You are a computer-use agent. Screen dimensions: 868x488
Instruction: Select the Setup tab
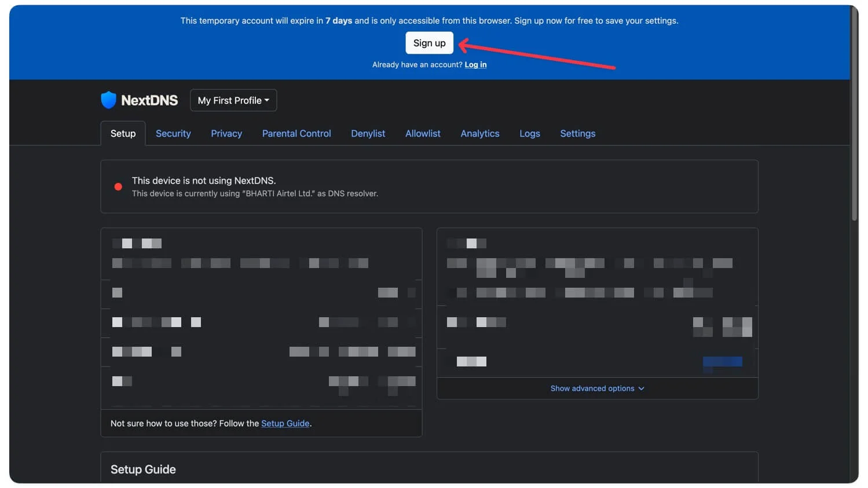pyautogui.click(x=123, y=133)
